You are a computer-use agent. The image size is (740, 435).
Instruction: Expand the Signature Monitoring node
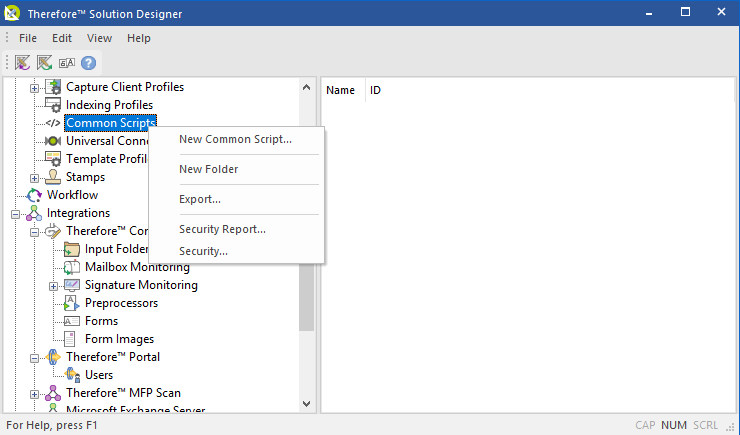(53, 285)
